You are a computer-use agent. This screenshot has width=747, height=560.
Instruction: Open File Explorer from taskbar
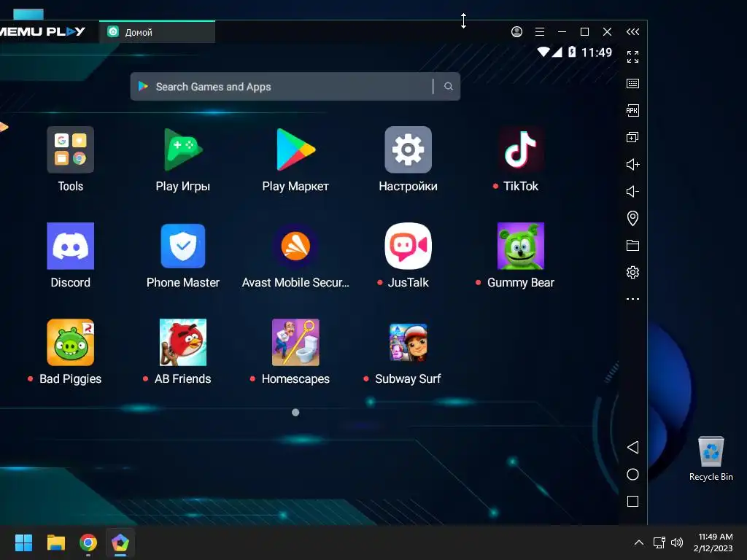pyautogui.click(x=55, y=542)
